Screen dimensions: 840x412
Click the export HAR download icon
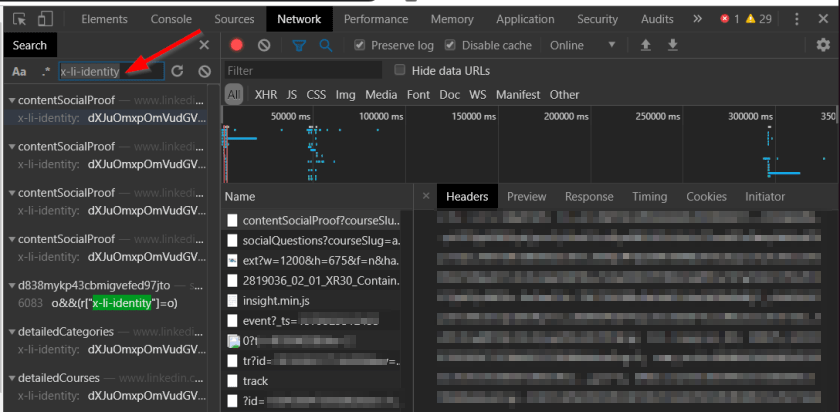pyautogui.click(x=673, y=45)
